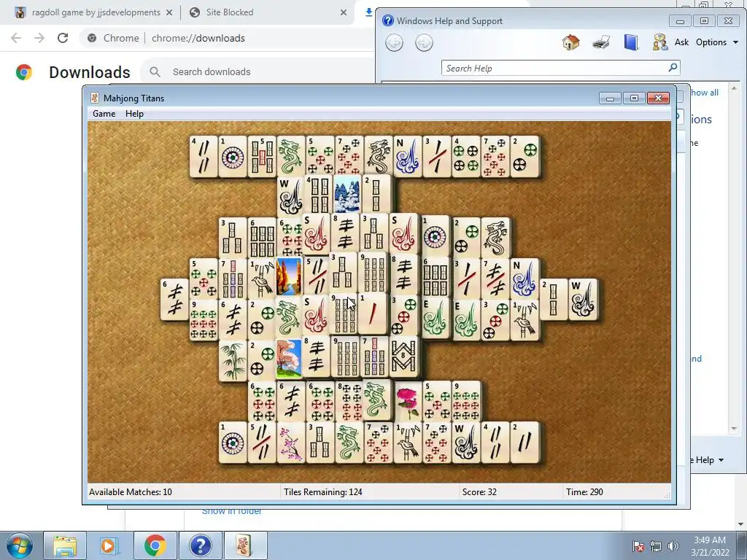Screen dimensions: 747x560
Task: Open Help home in Windows Help and Support
Action: point(570,42)
